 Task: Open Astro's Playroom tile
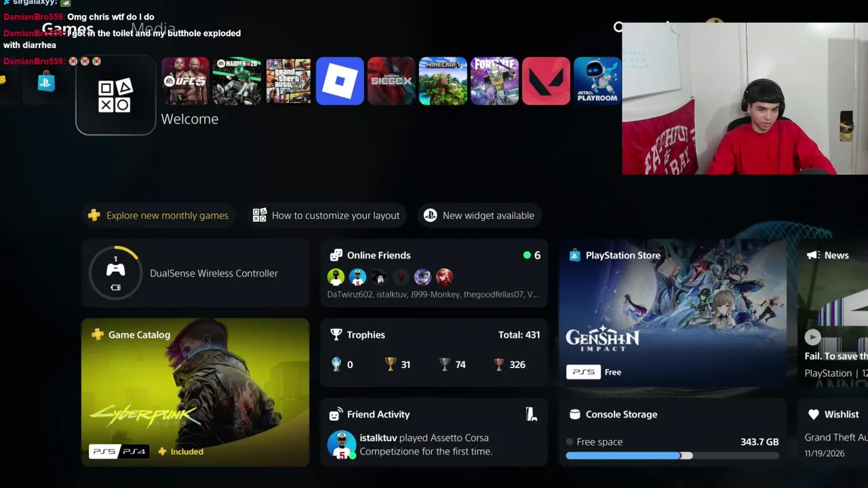point(597,81)
